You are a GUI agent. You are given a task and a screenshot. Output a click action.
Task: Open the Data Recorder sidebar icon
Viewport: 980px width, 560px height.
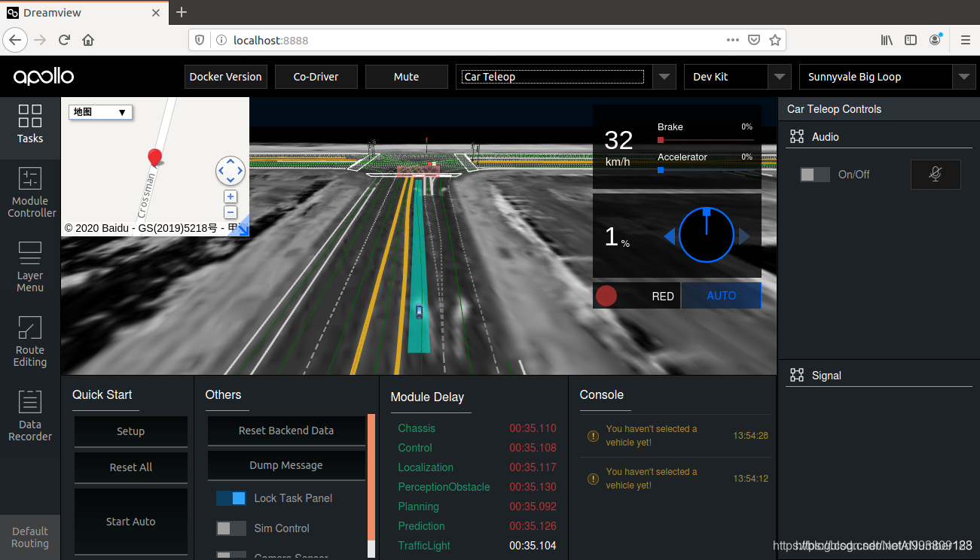(x=30, y=416)
